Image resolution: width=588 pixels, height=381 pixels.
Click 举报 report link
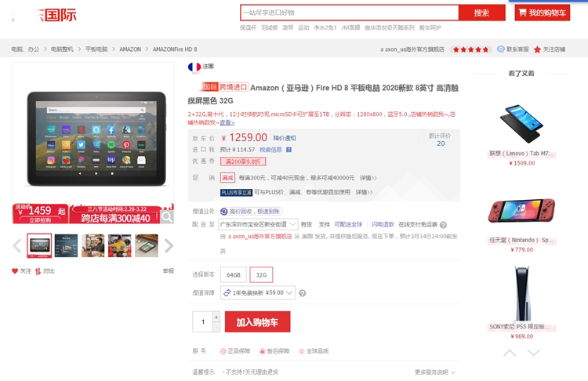coord(169,270)
